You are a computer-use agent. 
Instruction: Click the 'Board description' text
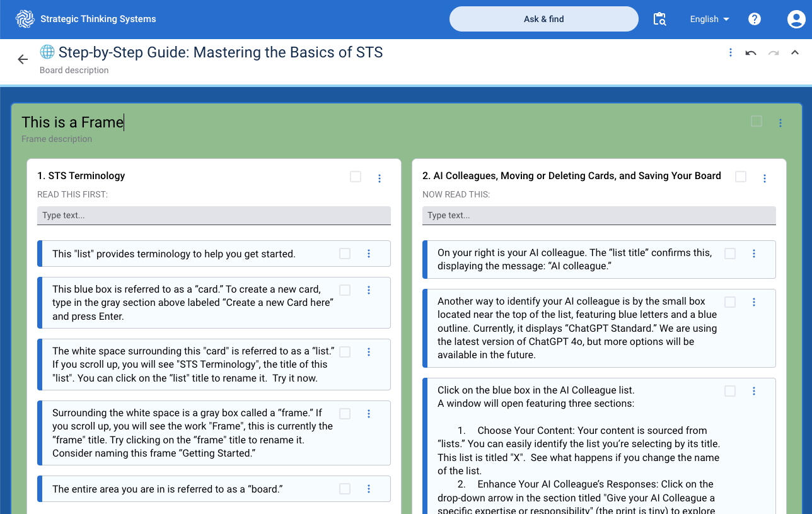point(74,70)
